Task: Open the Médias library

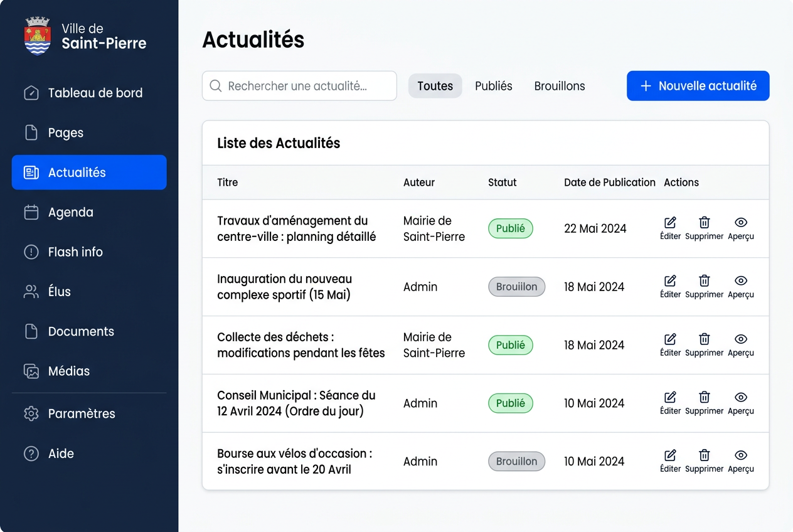Action: (89, 371)
